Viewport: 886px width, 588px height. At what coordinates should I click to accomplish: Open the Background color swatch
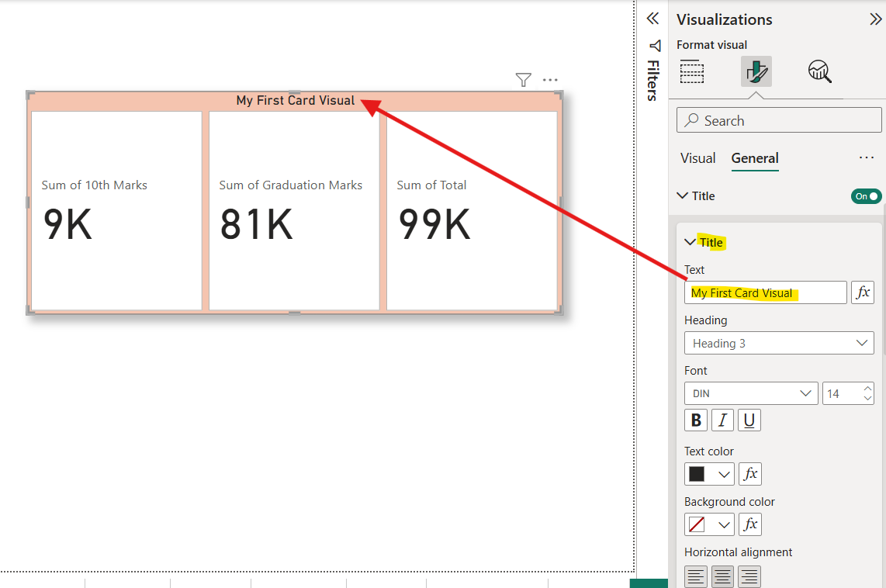709,524
